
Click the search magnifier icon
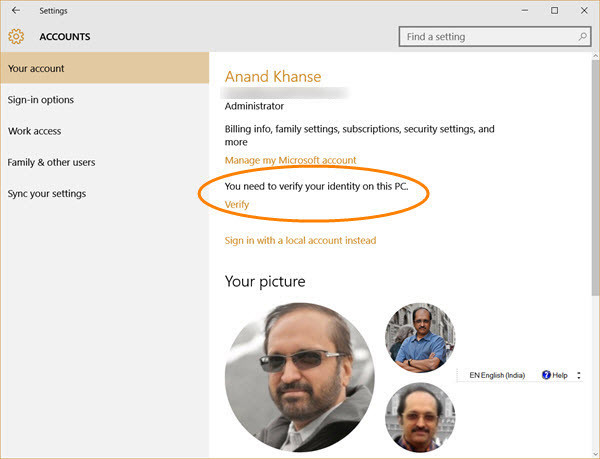click(x=582, y=36)
